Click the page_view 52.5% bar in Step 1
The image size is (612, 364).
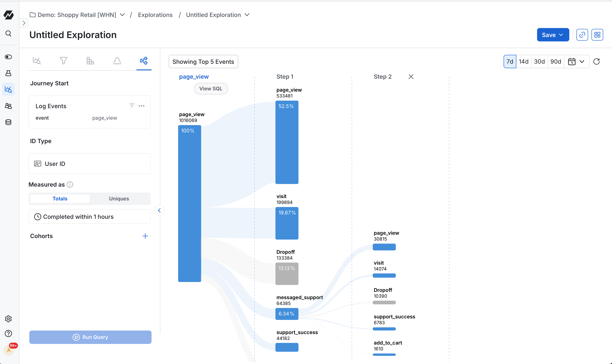click(287, 142)
